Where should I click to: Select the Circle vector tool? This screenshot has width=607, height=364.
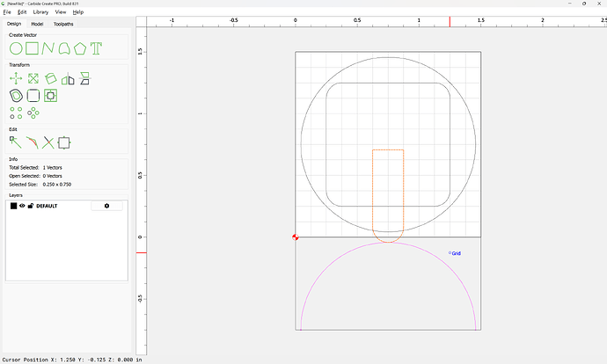coord(16,47)
